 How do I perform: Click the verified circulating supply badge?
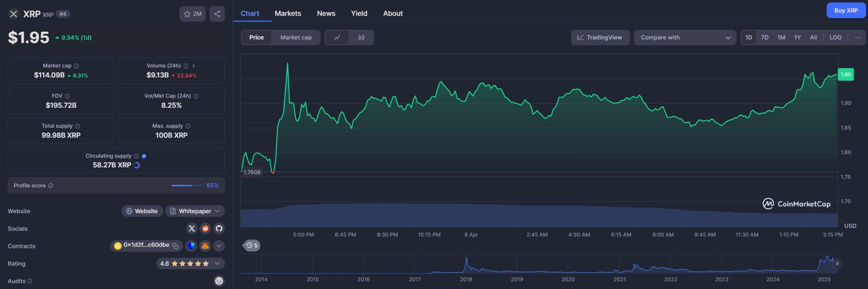144,156
